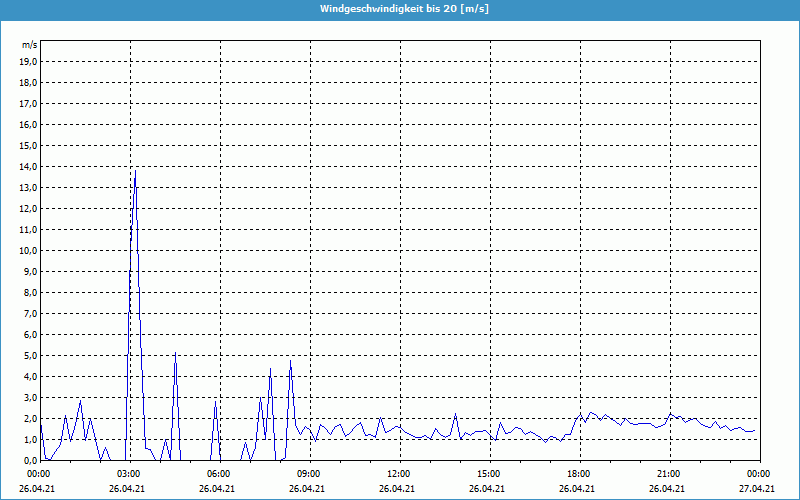This screenshot has height=500, width=800.
Task: Click the 27.04.21 date label
Action: pyautogui.click(x=758, y=489)
